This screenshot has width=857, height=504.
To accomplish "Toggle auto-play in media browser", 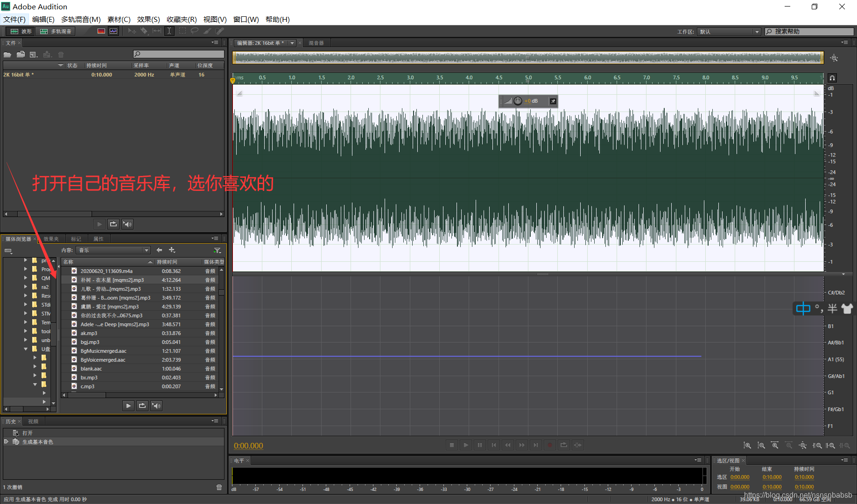I will (156, 406).
